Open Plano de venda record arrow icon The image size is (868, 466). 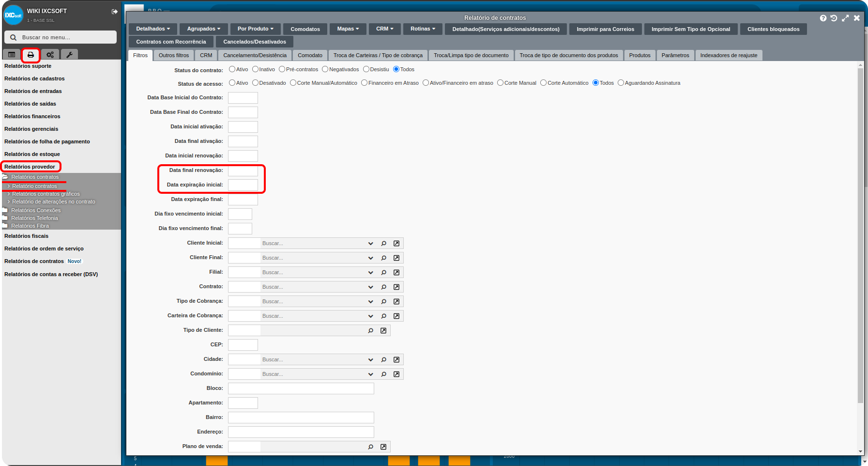coord(383,447)
